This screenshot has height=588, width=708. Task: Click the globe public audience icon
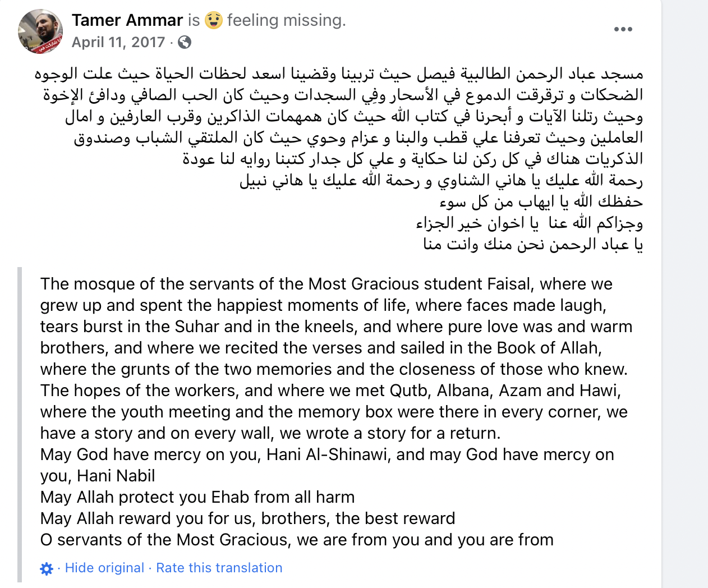(x=184, y=42)
